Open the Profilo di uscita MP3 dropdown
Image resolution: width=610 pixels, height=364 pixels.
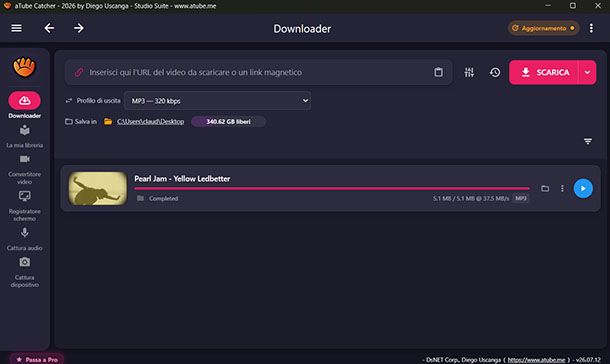click(217, 101)
